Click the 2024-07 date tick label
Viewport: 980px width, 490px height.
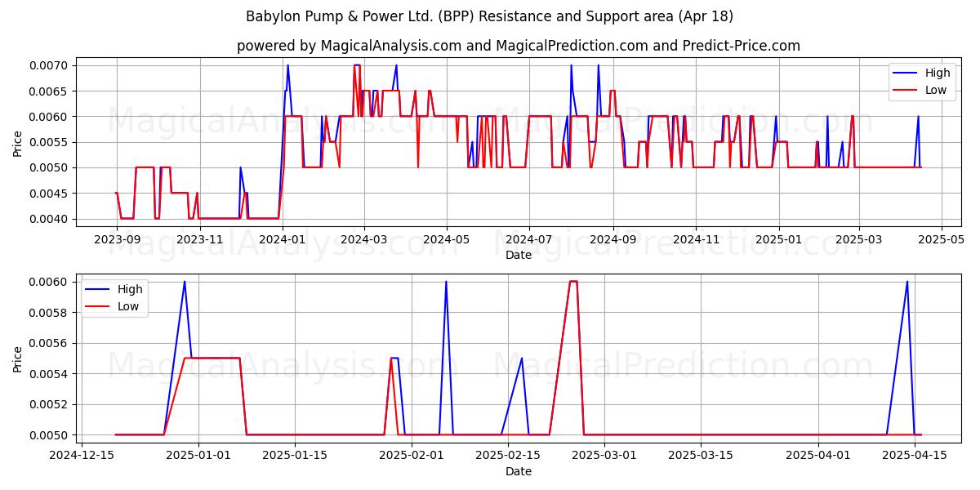tap(529, 239)
